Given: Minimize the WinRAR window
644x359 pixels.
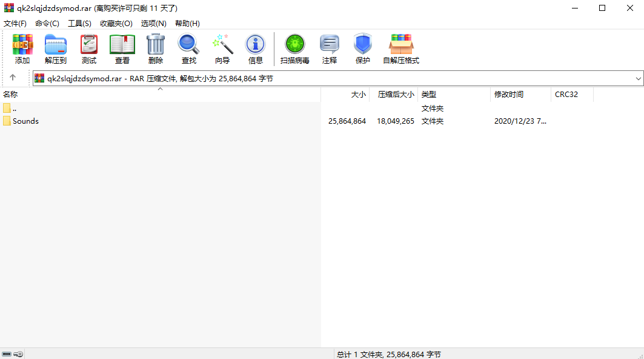Looking at the screenshot, I should tap(575, 8).
